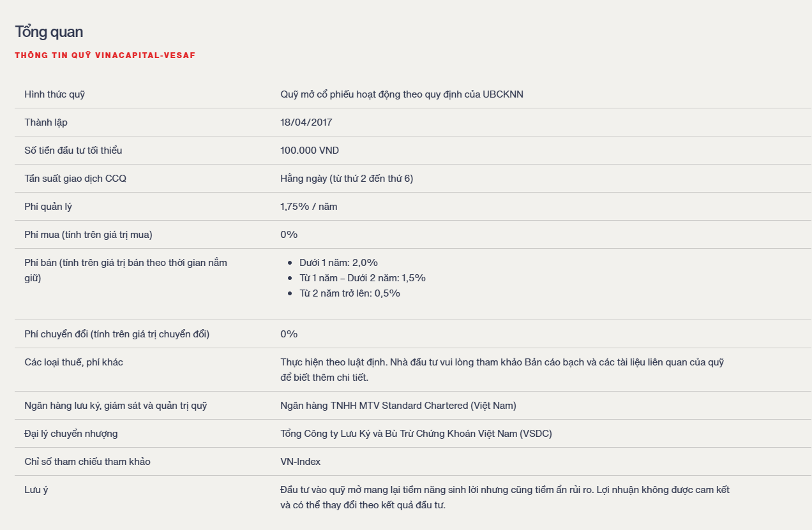Click the "Tần suất giao dịch CCQ" label
The image size is (812, 530).
[x=75, y=179]
